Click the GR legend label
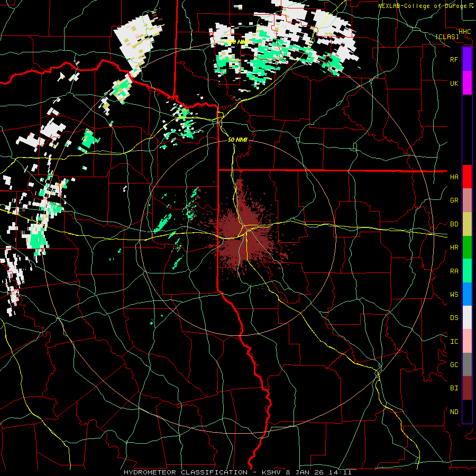Image resolution: width=476 pixels, height=476 pixels. [x=454, y=200]
